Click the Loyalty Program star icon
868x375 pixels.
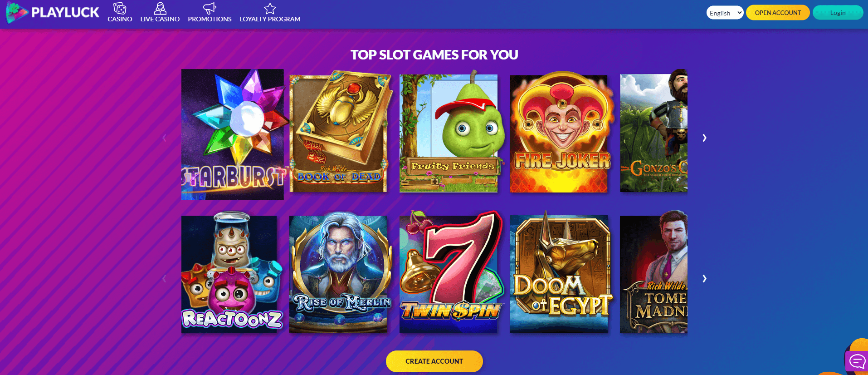(270, 8)
